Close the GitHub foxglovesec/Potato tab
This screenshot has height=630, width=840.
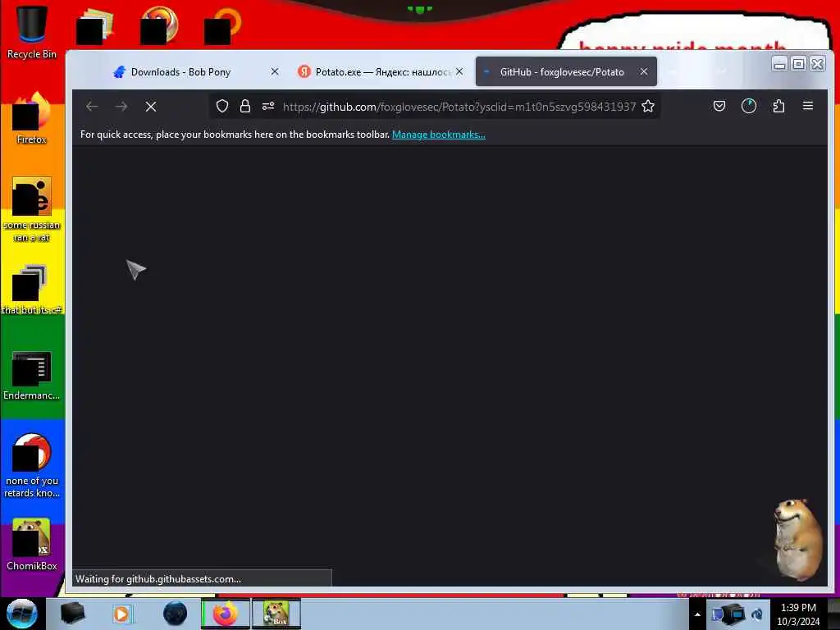(644, 72)
